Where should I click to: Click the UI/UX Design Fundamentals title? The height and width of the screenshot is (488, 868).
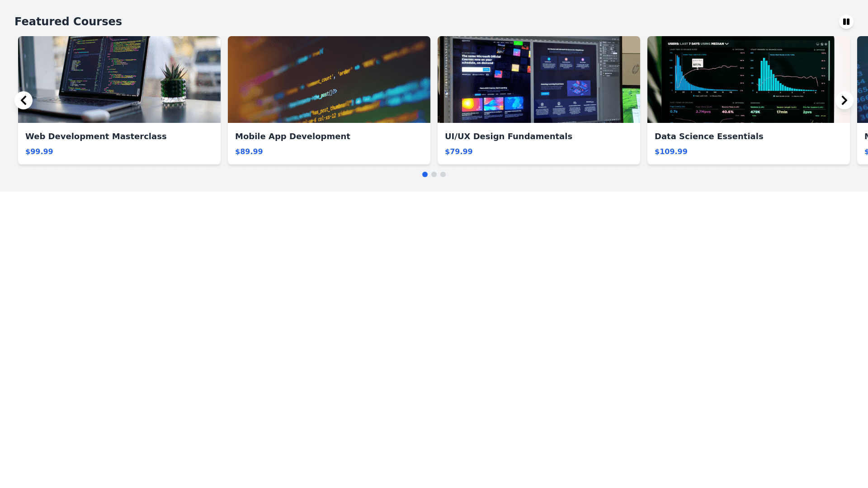509,136
